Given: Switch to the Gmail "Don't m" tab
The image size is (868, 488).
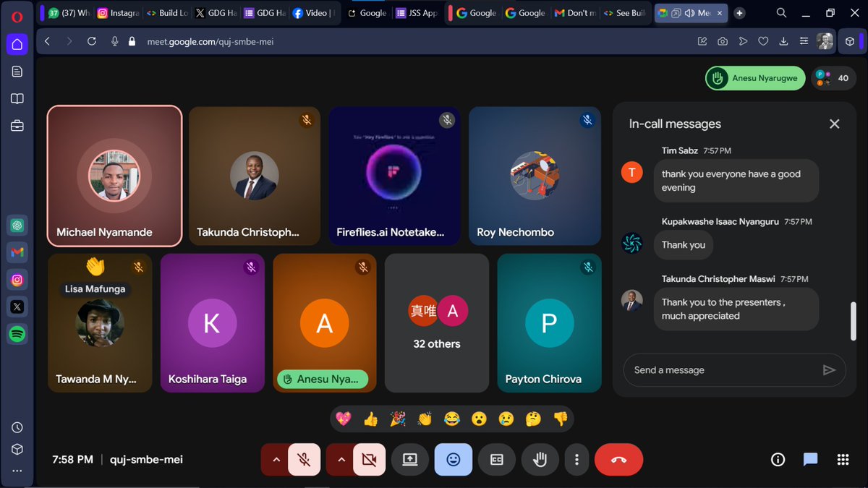Looking at the screenshot, I should [576, 13].
